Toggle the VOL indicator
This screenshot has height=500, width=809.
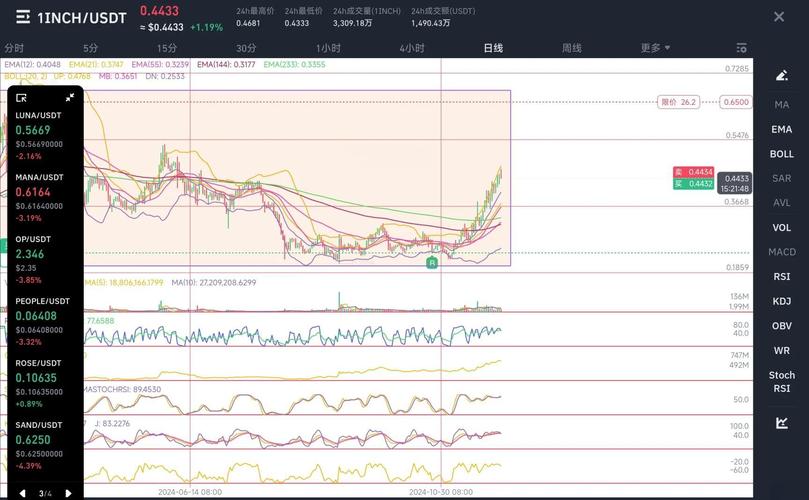point(782,228)
